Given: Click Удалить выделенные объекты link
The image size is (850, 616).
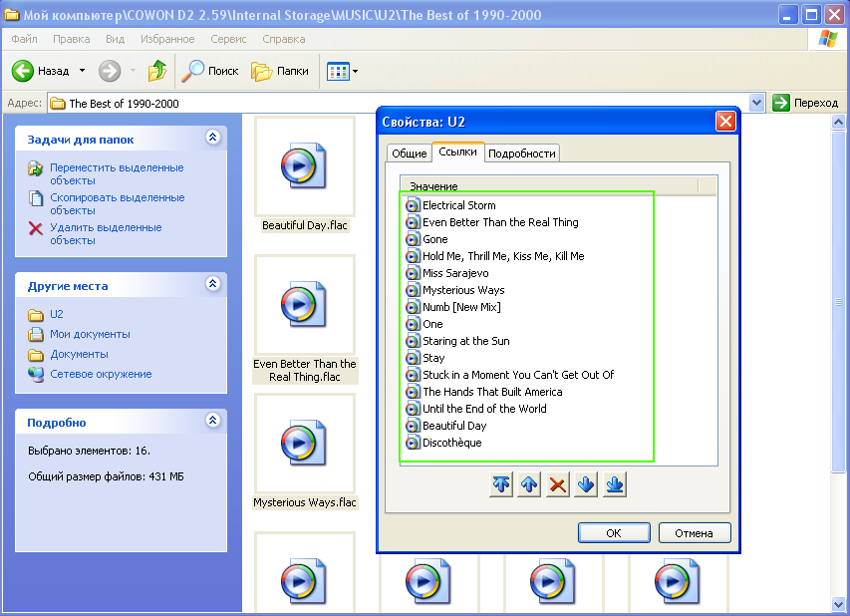Looking at the screenshot, I should (107, 233).
